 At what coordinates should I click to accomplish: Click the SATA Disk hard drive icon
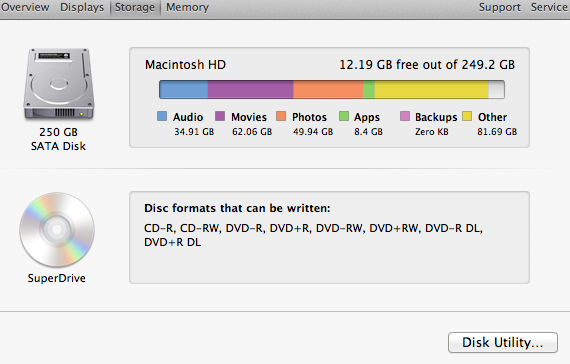pyautogui.click(x=59, y=84)
